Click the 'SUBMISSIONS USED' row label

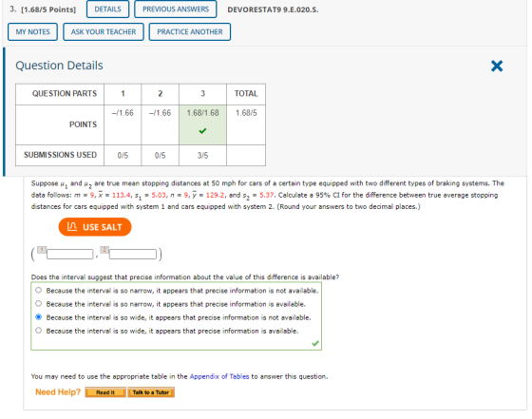coord(60,155)
